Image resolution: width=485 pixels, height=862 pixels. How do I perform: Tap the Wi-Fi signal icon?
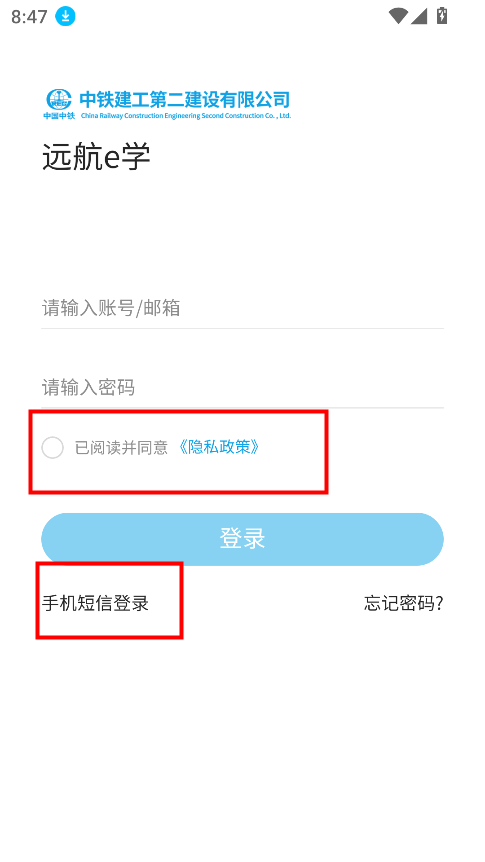pyautogui.click(x=398, y=16)
